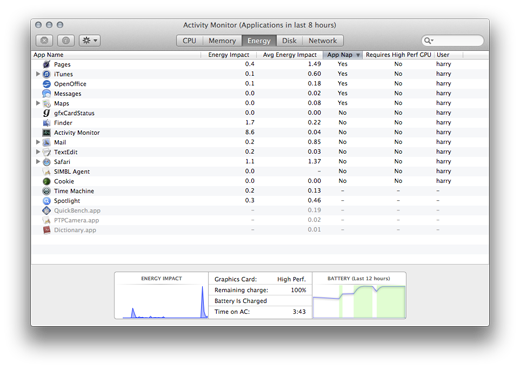
Task: Select the SIMBL Agent row name
Action: [x=72, y=172]
